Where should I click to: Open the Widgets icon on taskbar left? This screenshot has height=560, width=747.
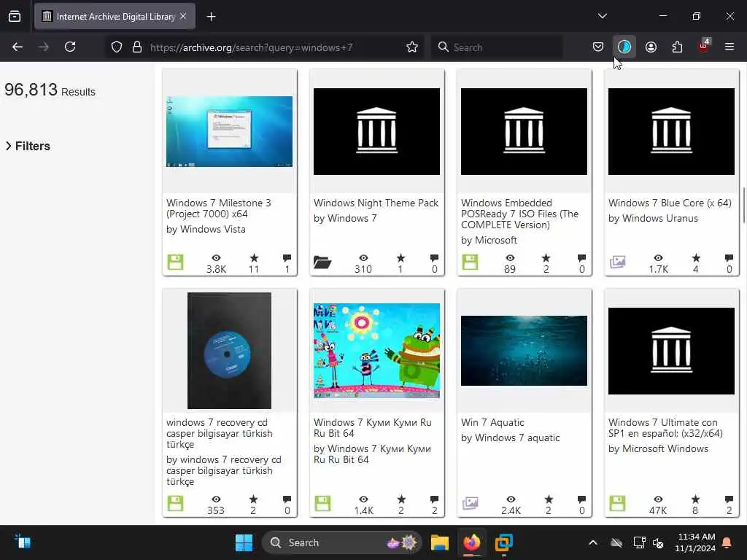(23, 542)
